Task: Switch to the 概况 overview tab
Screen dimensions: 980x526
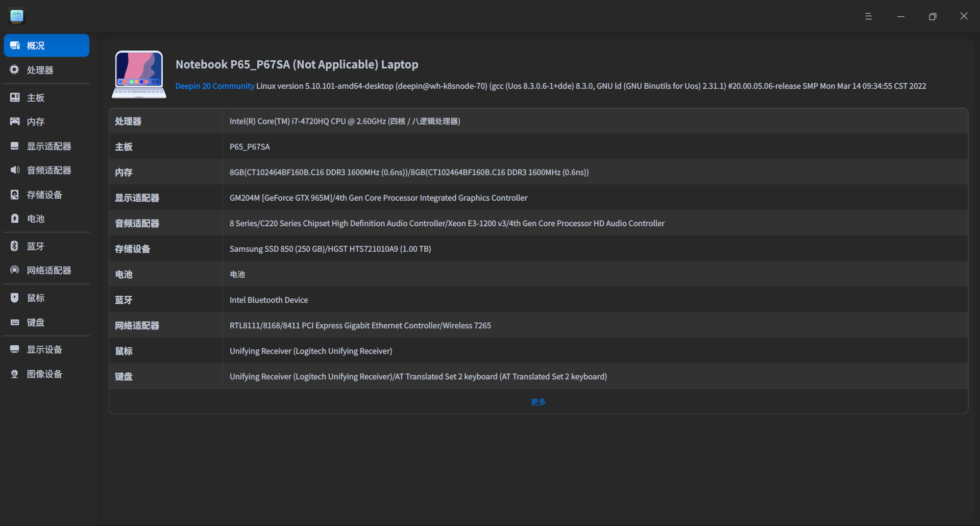Action: tap(46, 45)
